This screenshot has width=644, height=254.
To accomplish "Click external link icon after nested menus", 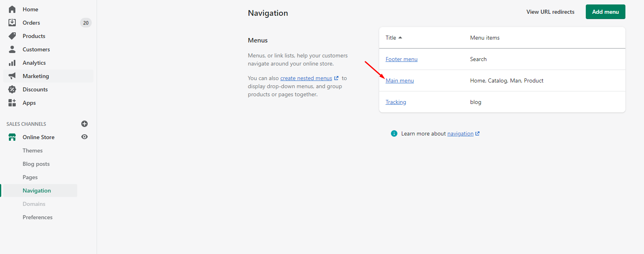I will pyautogui.click(x=336, y=78).
